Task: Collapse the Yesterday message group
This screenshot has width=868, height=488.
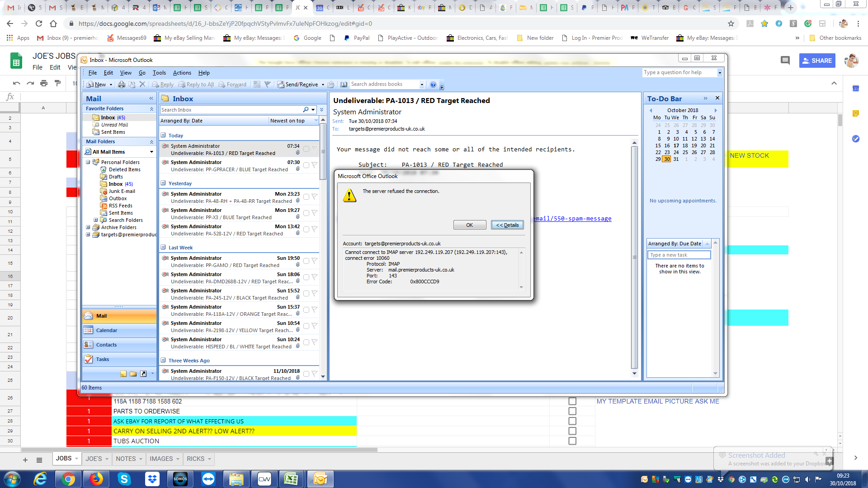Action: [163, 183]
